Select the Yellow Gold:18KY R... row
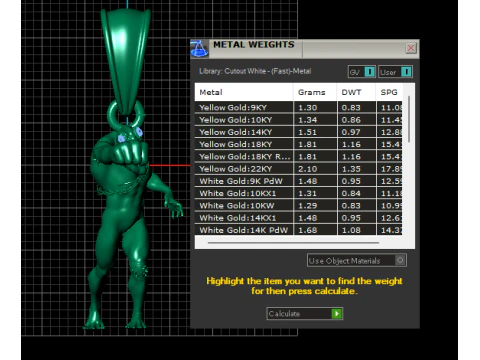 tap(298, 157)
